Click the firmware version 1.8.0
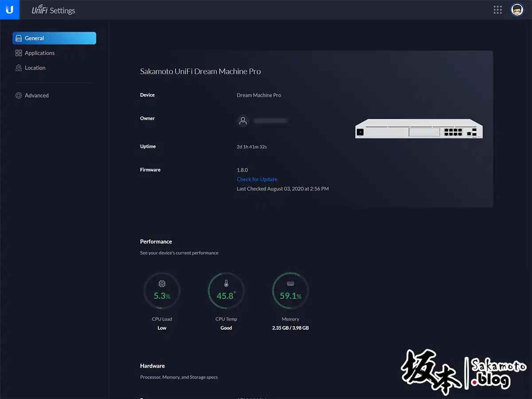Viewport: 532px width, 399px height. [242, 170]
